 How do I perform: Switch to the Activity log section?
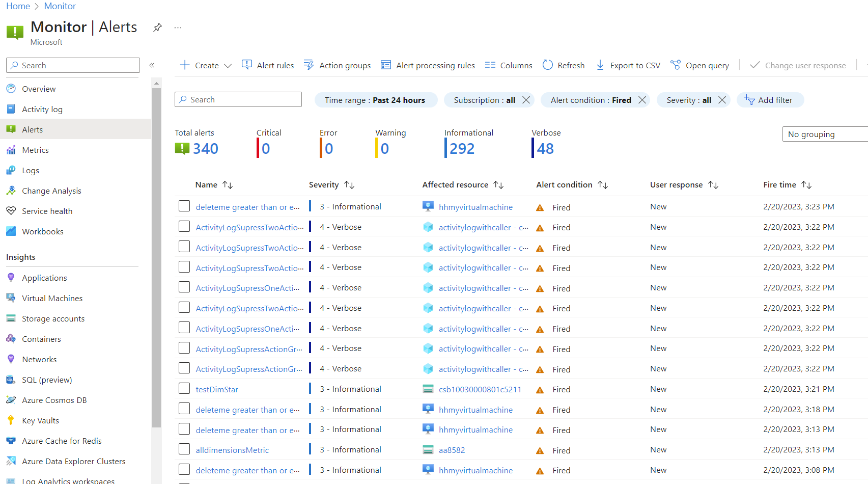click(41, 109)
